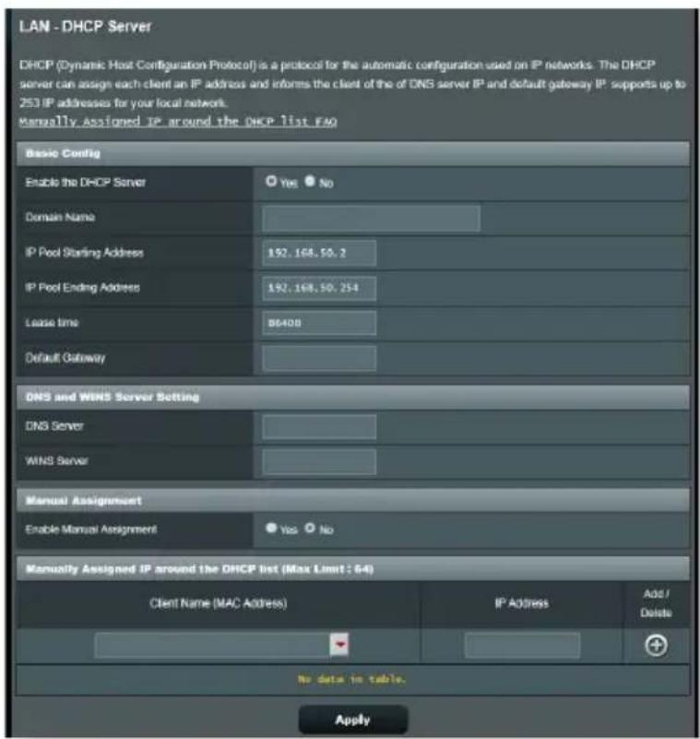
Task: Click the 'Enable the DHCP Server' label
Action: point(85,183)
